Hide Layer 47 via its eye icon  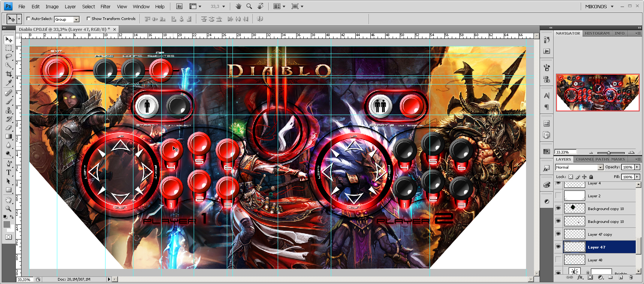tap(558, 247)
